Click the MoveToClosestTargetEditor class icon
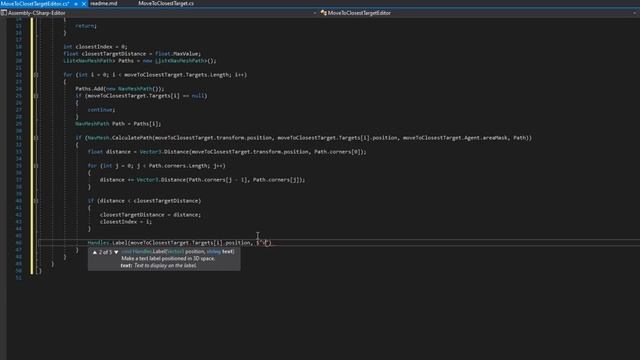Viewport: 640px width, 360px height. point(324,13)
